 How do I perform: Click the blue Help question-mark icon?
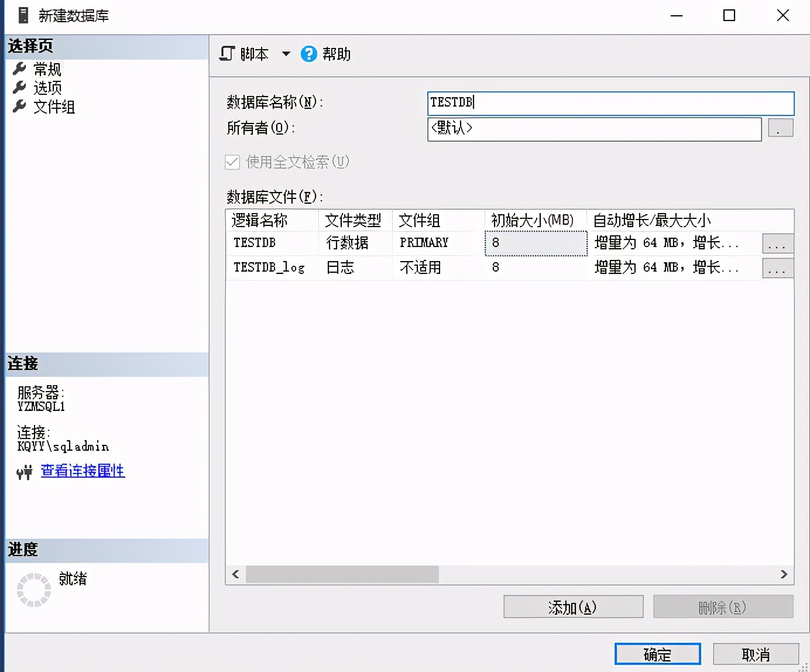(x=308, y=54)
